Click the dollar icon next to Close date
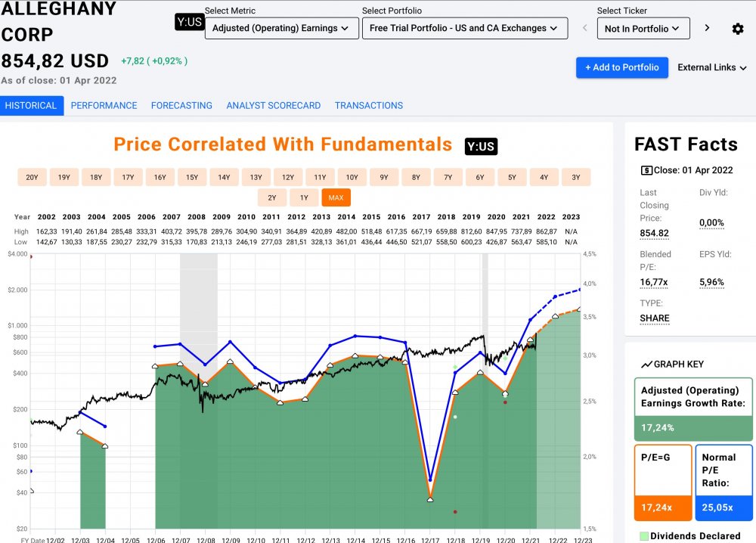756x543 pixels. point(646,170)
